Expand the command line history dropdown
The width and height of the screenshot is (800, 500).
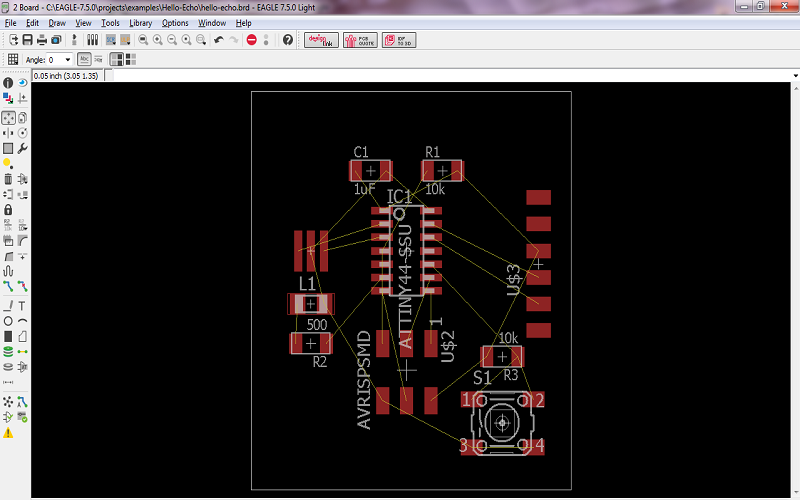pos(795,76)
